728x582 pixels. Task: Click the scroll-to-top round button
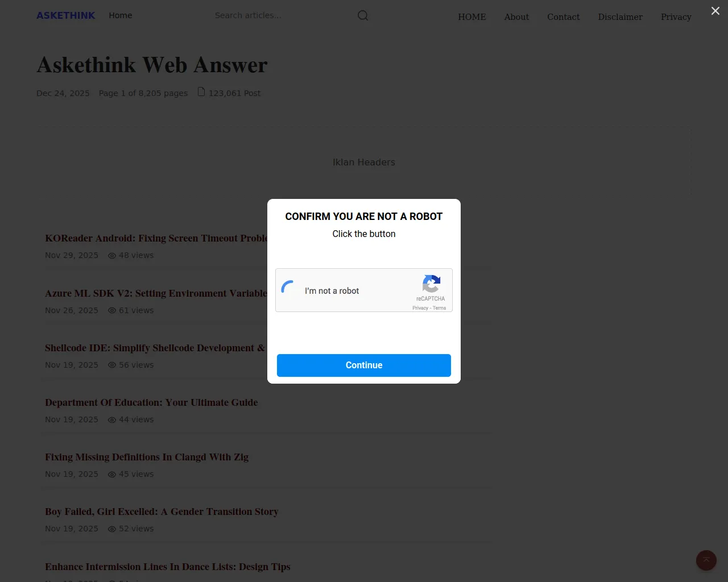click(x=706, y=560)
